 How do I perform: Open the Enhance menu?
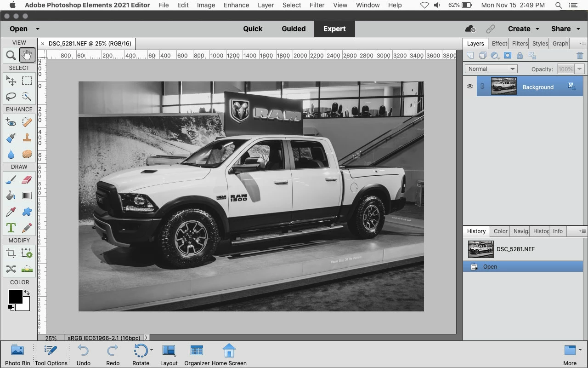pos(236,5)
